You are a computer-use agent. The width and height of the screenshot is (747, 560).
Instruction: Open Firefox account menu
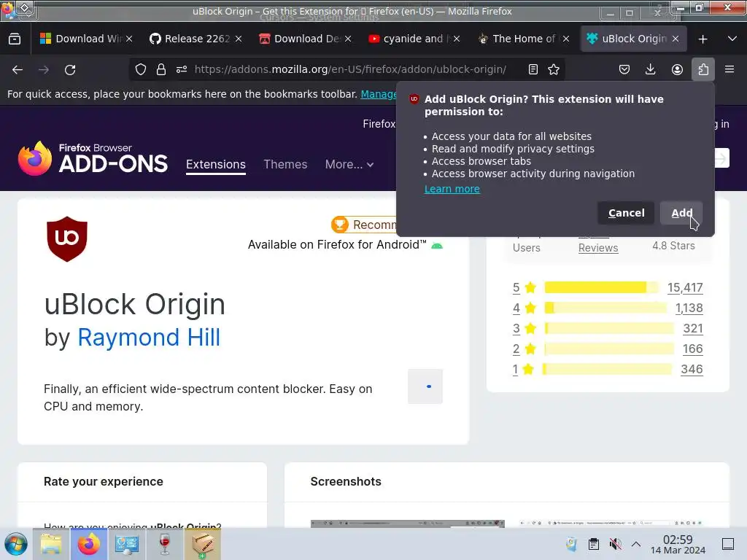click(677, 69)
